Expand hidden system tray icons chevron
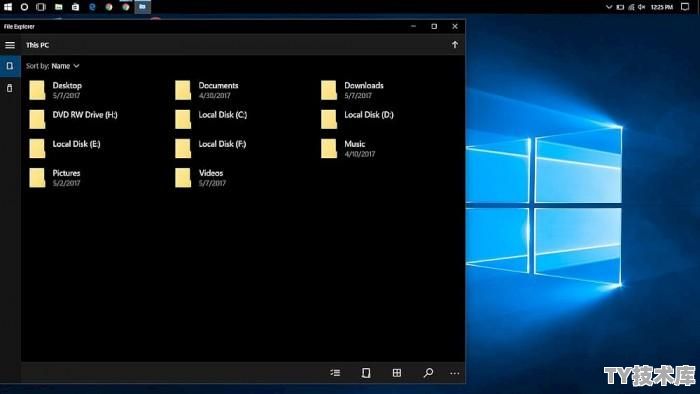This screenshot has width=700, height=394. (608, 7)
